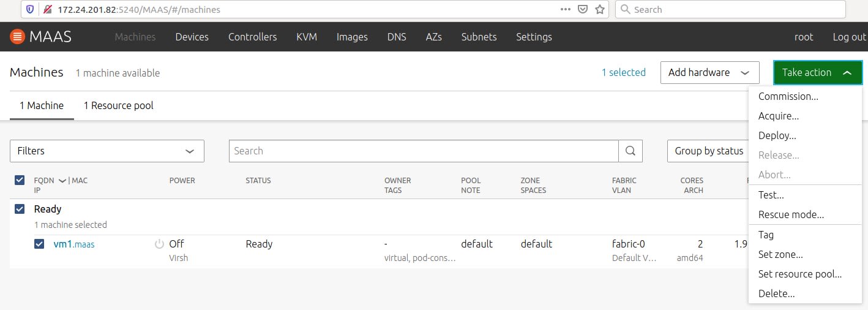Switch to the 1 Machine tab
Screen dimensions: 868x310
coord(42,105)
